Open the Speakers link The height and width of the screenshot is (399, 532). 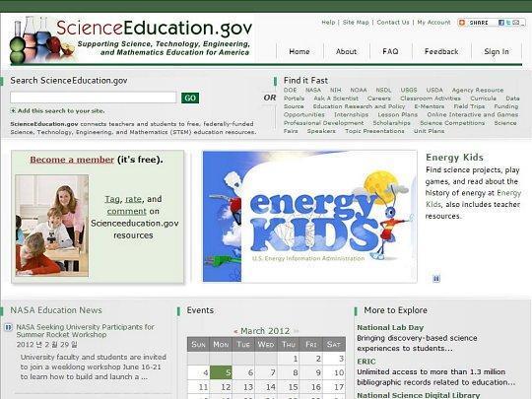point(321,131)
